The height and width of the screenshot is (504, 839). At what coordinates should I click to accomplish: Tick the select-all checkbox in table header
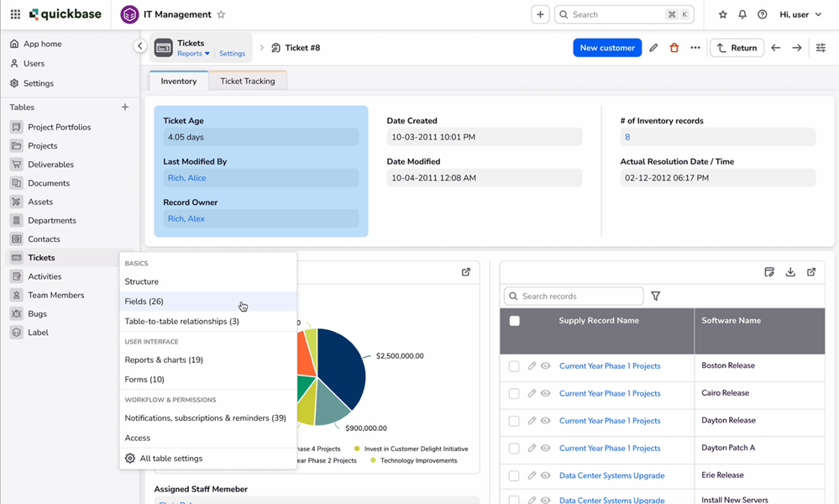click(x=515, y=321)
